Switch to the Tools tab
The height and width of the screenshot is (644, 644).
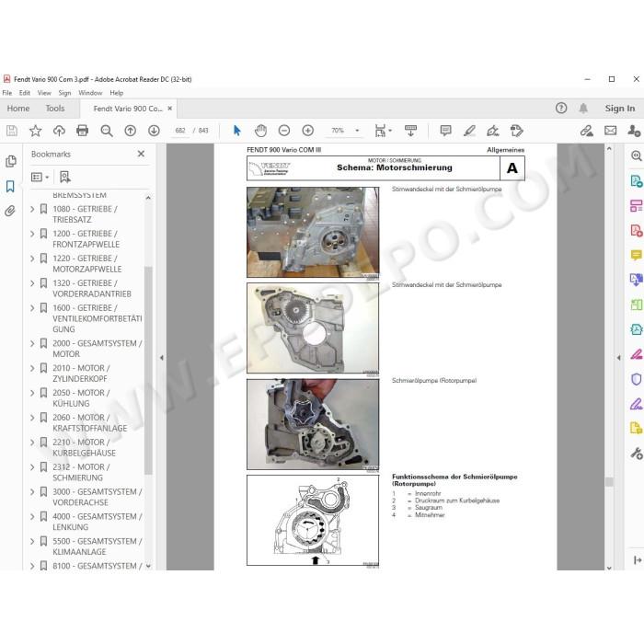point(55,109)
